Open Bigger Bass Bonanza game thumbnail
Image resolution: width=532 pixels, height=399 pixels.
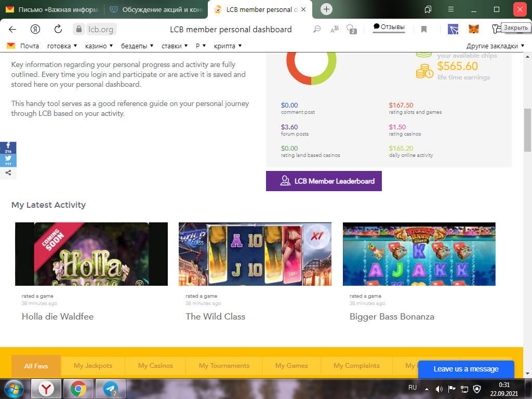click(419, 254)
